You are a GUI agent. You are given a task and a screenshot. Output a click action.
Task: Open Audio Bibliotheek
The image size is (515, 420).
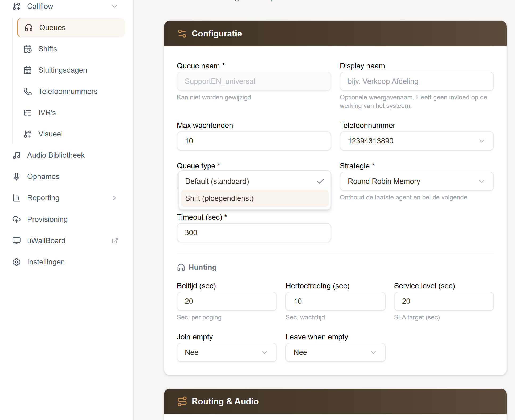pyautogui.click(x=66, y=155)
